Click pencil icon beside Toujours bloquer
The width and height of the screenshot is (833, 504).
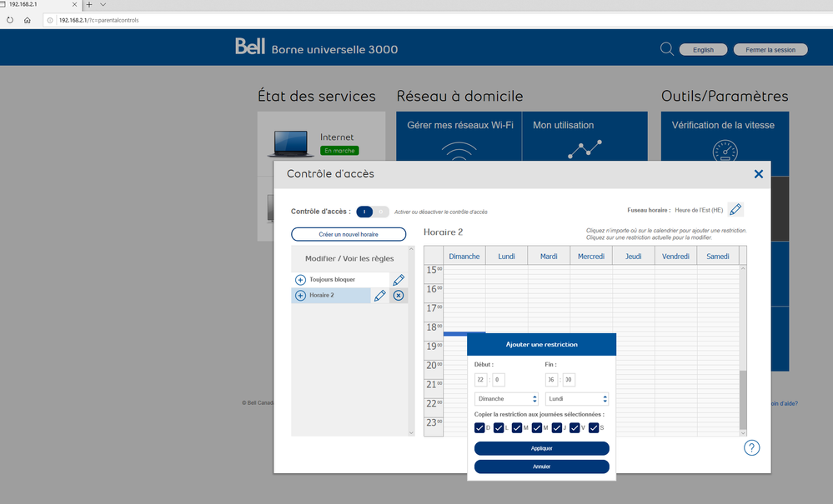click(x=399, y=280)
